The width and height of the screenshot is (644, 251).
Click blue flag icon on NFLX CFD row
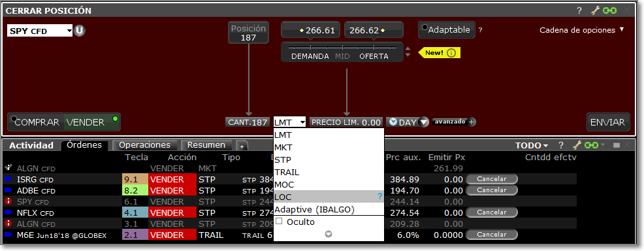click(x=8, y=213)
